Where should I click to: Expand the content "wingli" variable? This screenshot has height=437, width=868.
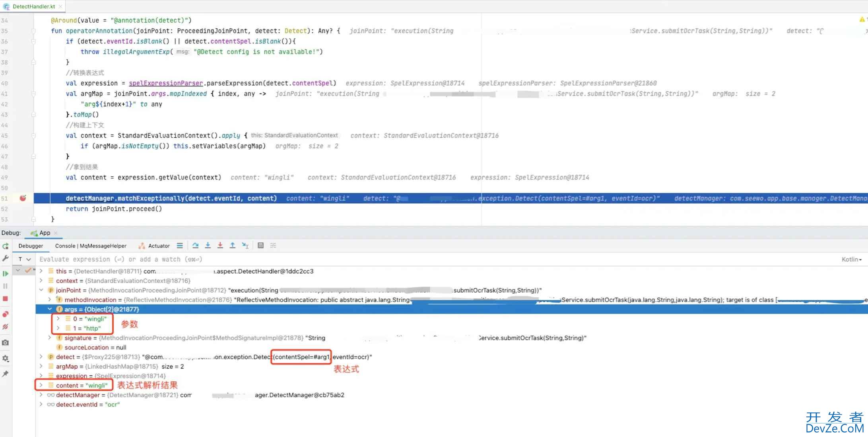41,385
